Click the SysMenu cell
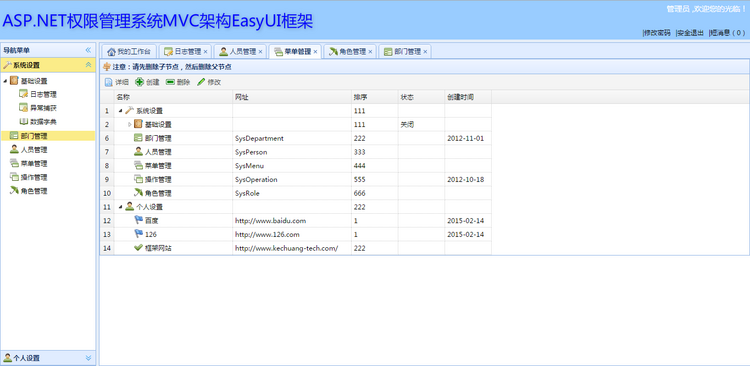The width and height of the screenshot is (750, 366). [292, 166]
